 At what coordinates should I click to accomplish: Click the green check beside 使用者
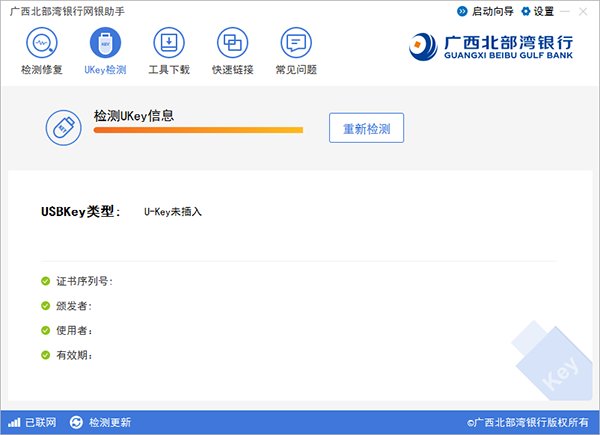(x=46, y=330)
